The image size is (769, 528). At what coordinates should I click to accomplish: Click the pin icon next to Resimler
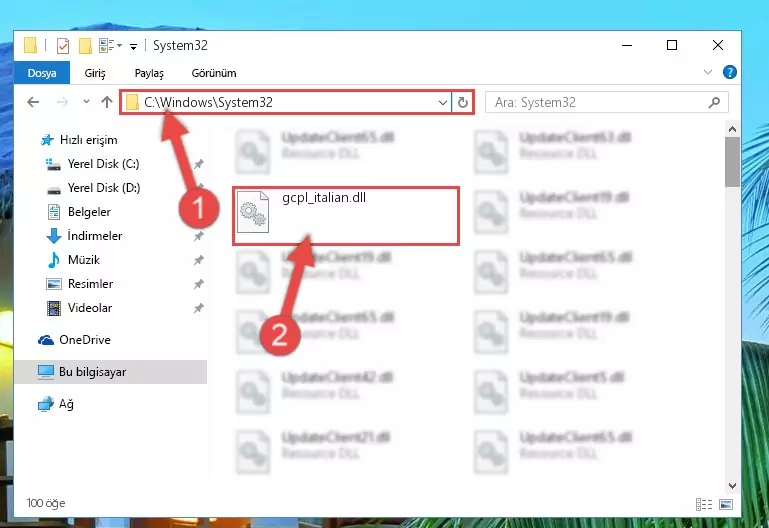(198, 284)
